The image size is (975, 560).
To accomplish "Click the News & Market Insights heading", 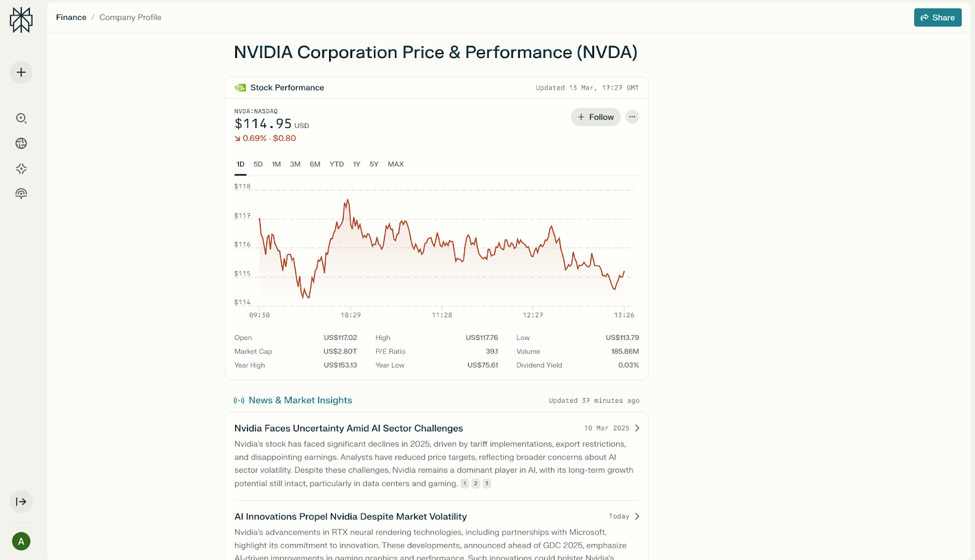I will (300, 400).
